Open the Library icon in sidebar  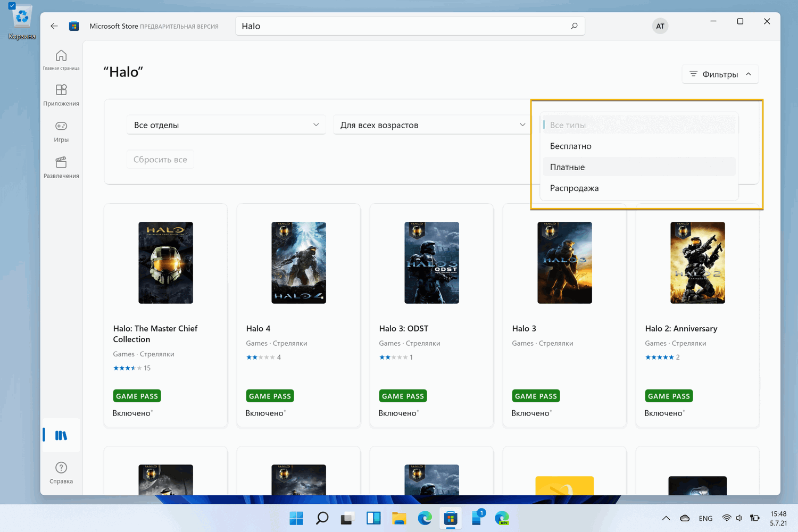point(61,435)
